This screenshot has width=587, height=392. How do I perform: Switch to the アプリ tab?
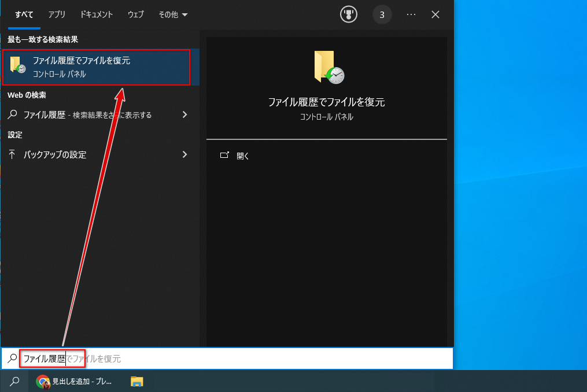pos(57,14)
